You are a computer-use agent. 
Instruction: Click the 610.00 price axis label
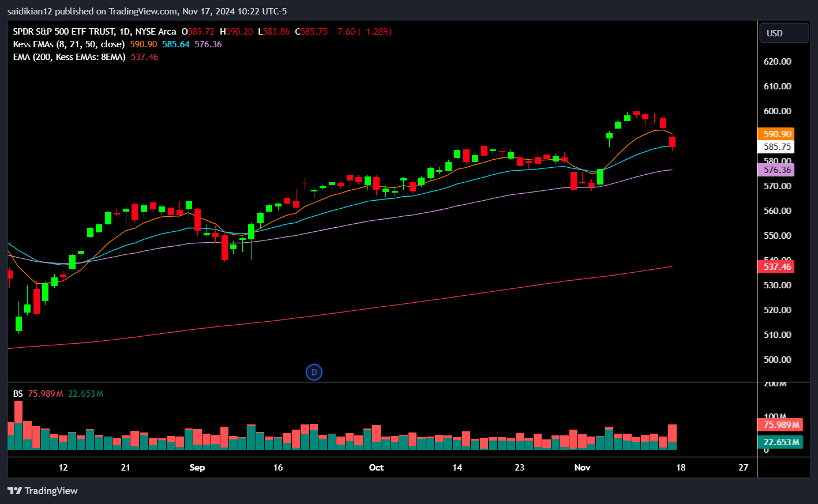click(777, 86)
